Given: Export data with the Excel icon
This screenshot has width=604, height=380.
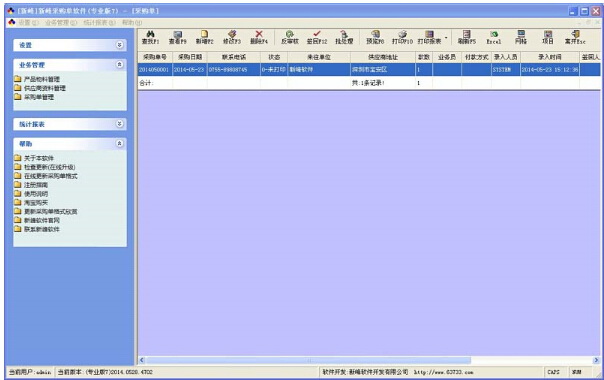Looking at the screenshot, I should tap(493, 37).
